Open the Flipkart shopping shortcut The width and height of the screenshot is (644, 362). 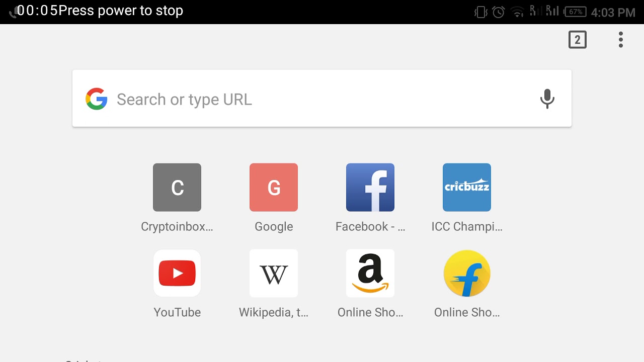[x=467, y=274]
